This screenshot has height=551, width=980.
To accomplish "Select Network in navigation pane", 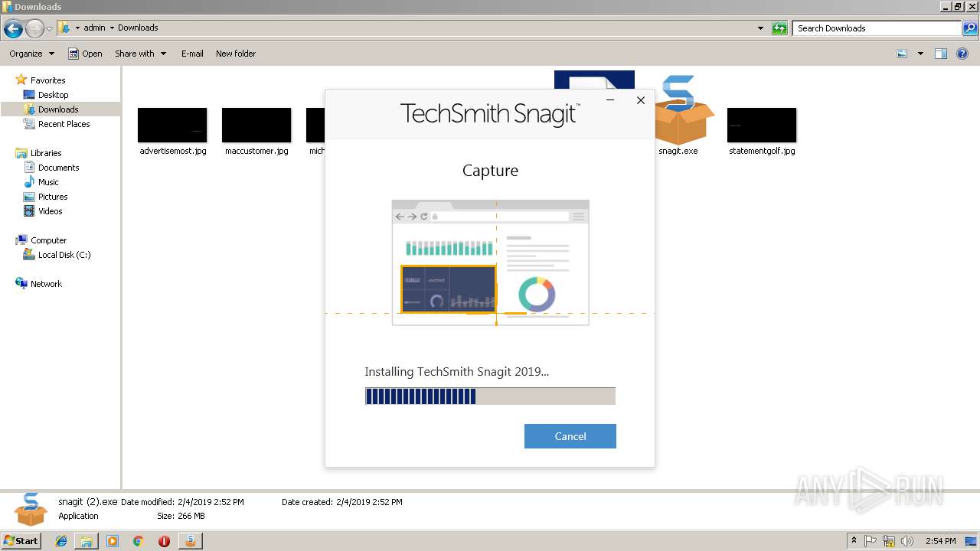I will pyautogui.click(x=46, y=284).
